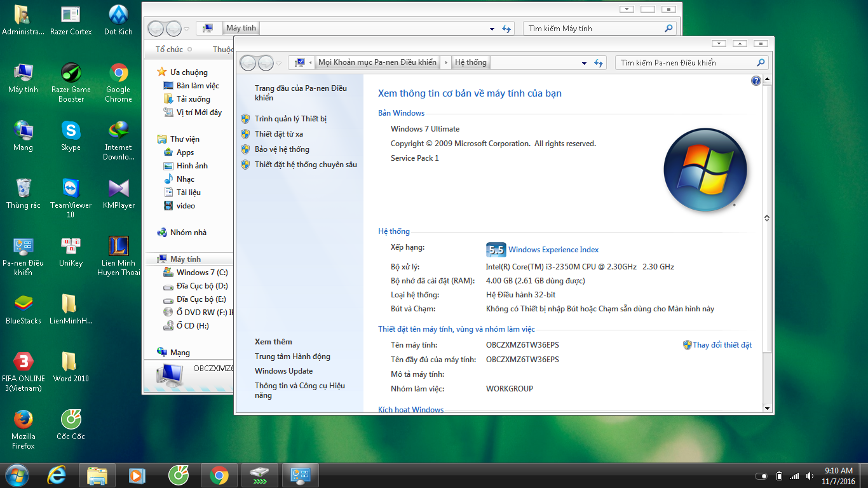The width and height of the screenshot is (868, 488).
Task: Open the network signal tray icon
Action: click(x=794, y=476)
